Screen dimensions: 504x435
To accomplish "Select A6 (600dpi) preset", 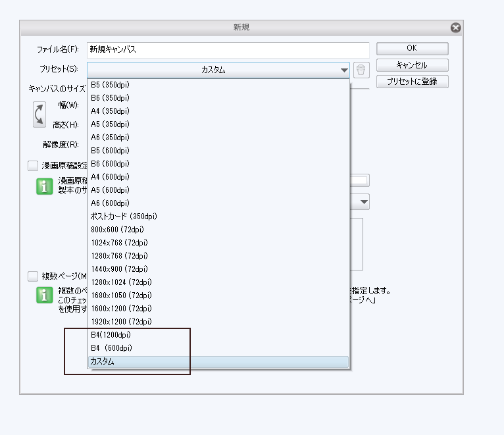I will pos(218,203).
